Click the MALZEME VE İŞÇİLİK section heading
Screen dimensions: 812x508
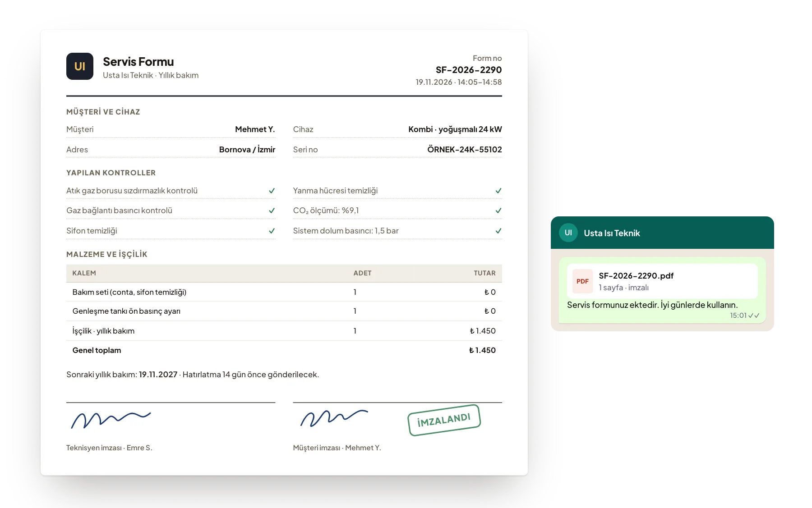tap(107, 254)
